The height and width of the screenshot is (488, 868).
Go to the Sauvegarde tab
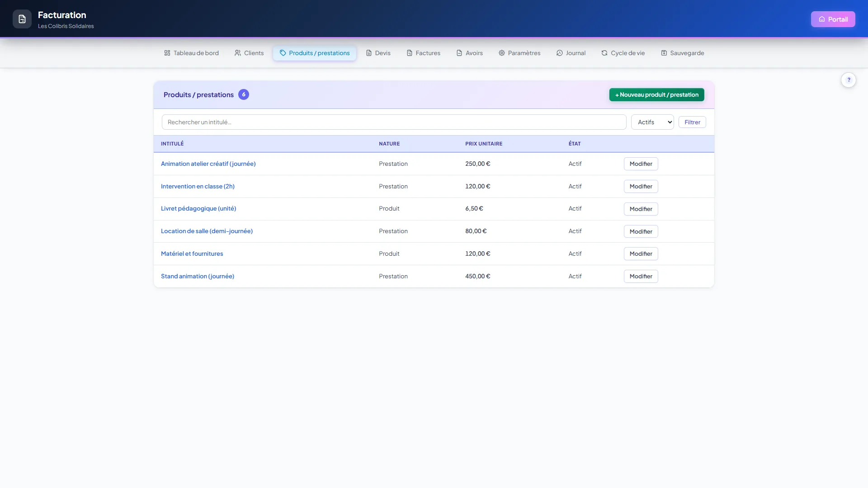tap(683, 53)
